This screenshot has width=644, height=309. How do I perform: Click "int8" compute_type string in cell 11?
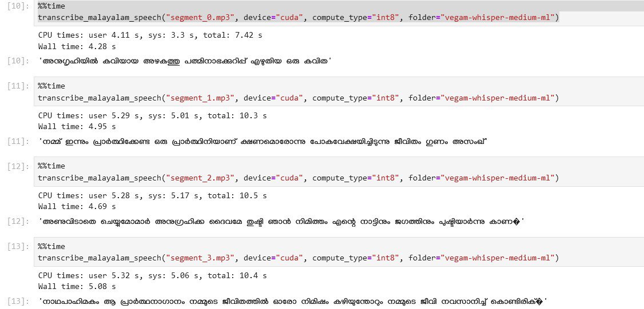click(385, 98)
